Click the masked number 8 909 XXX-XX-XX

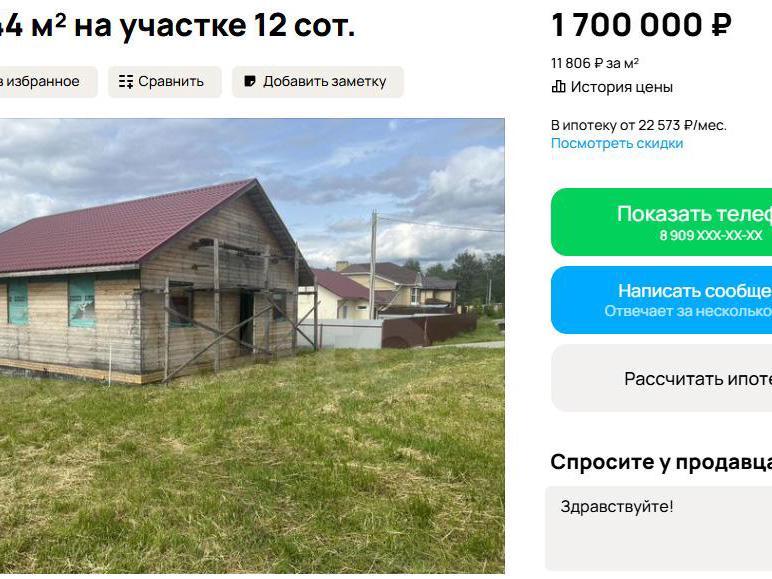click(711, 235)
